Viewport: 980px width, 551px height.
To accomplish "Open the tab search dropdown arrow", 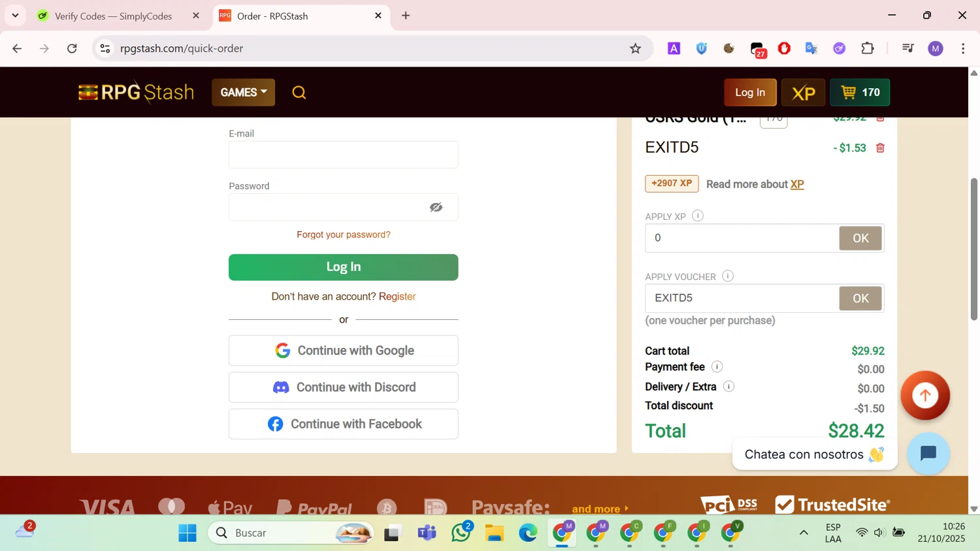I will click(15, 15).
